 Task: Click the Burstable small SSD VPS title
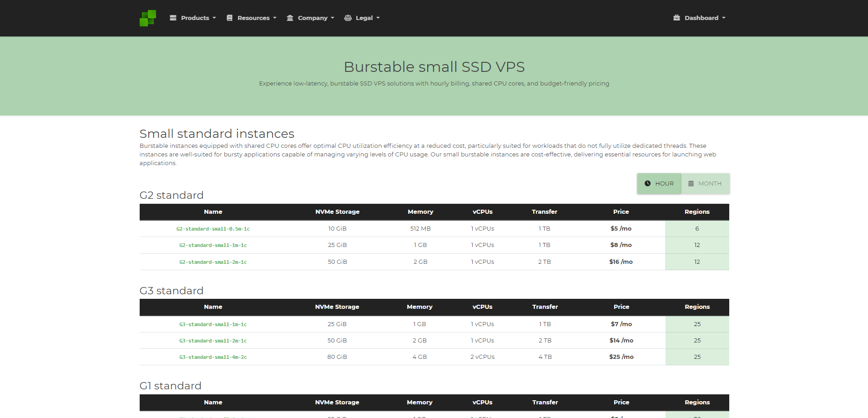coord(434,67)
